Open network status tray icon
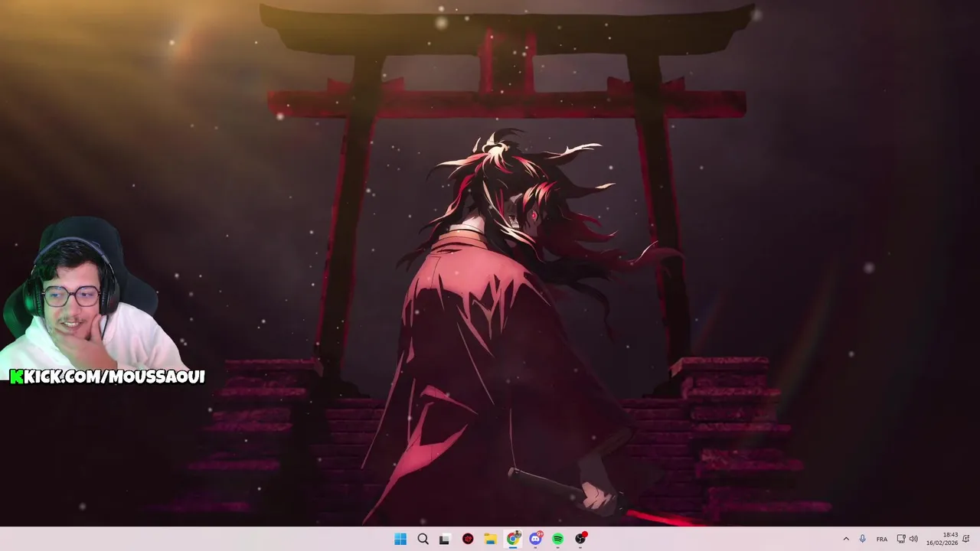The image size is (980, 551). coord(901,539)
